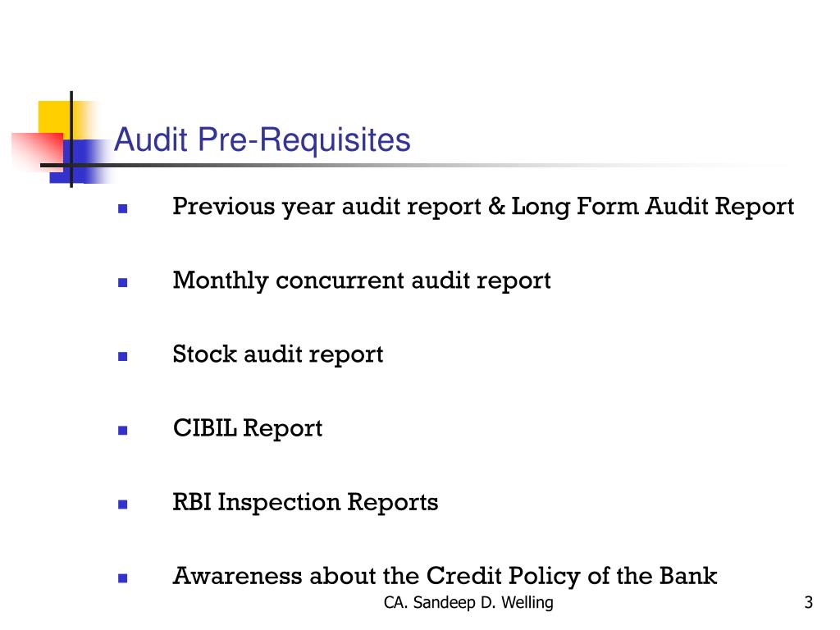This screenshot has width=840, height=630.
Task: Click the slide number 3
Action: click(808, 603)
